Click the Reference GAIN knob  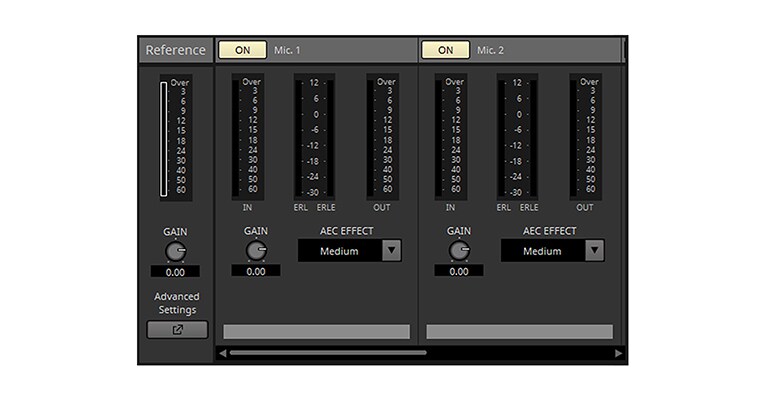tap(175, 251)
